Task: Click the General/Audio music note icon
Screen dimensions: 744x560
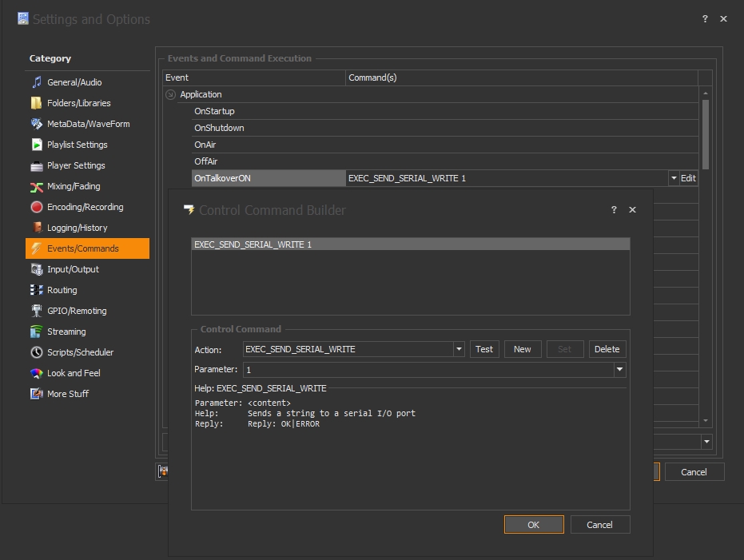Action: [36, 82]
